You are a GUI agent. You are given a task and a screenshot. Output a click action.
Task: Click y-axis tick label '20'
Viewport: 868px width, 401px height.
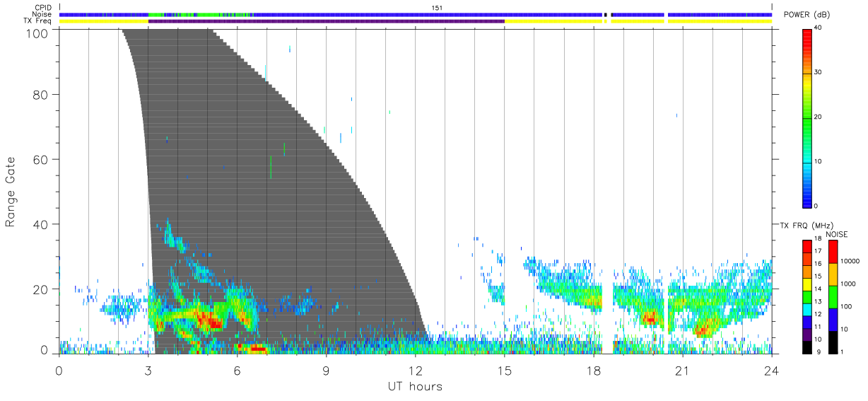click(x=42, y=289)
